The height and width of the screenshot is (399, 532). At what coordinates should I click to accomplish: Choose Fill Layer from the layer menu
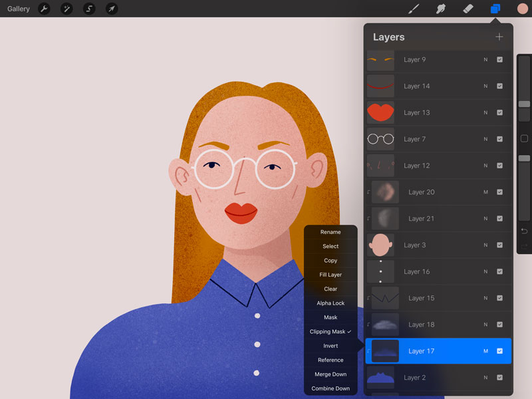coord(331,275)
